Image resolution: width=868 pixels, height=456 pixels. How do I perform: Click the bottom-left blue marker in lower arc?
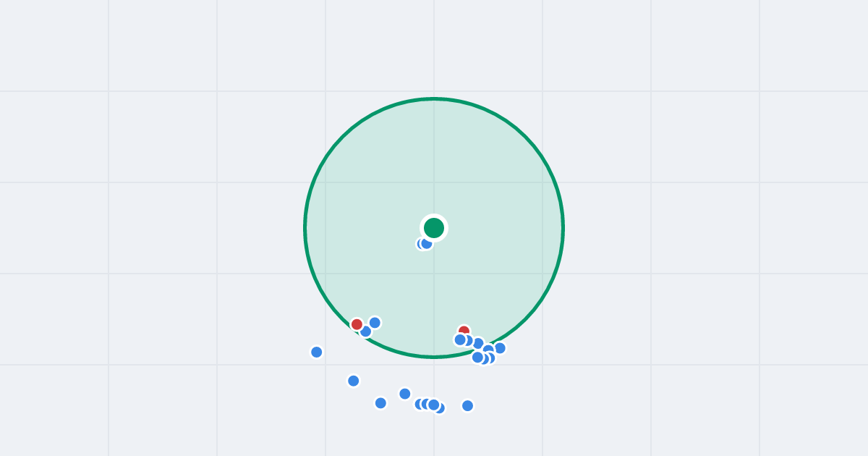coord(380,403)
